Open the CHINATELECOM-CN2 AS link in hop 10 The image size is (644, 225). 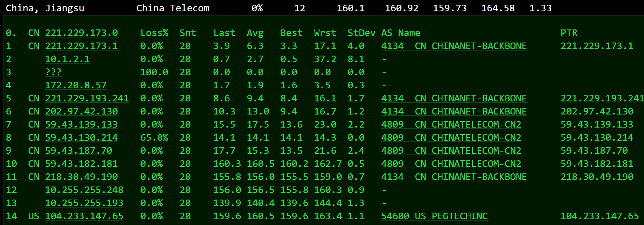(x=451, y=164)
